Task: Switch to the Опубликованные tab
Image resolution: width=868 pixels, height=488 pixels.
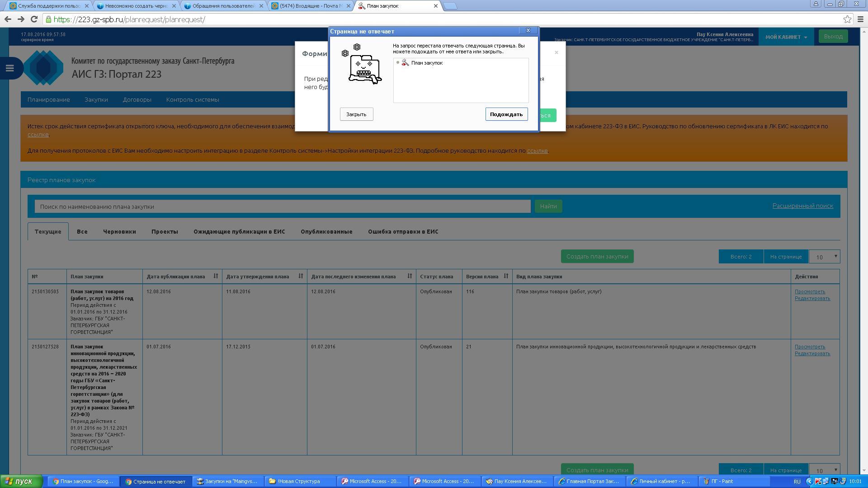Action: pos(326,231)
